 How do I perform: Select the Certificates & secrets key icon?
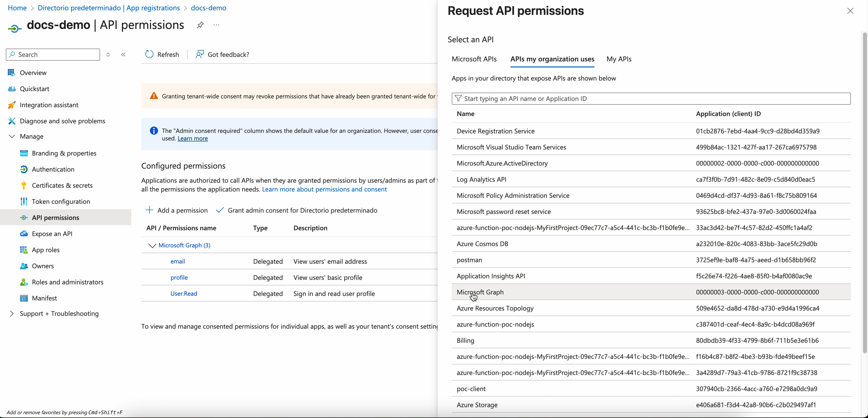click(23, 185)
